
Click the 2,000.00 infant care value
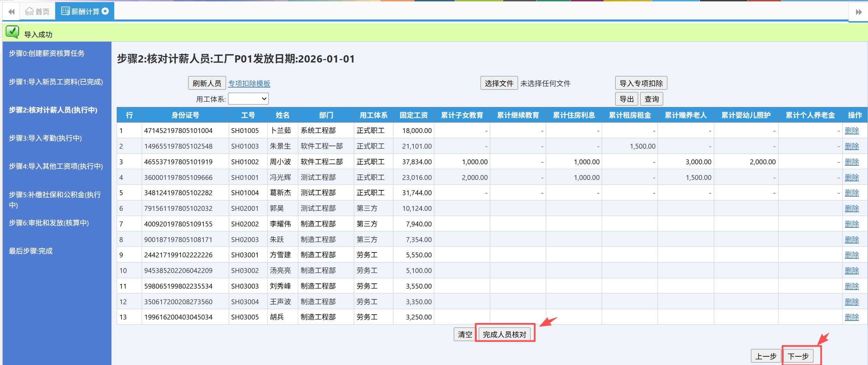pyautogui.click(x=762, y=162)
